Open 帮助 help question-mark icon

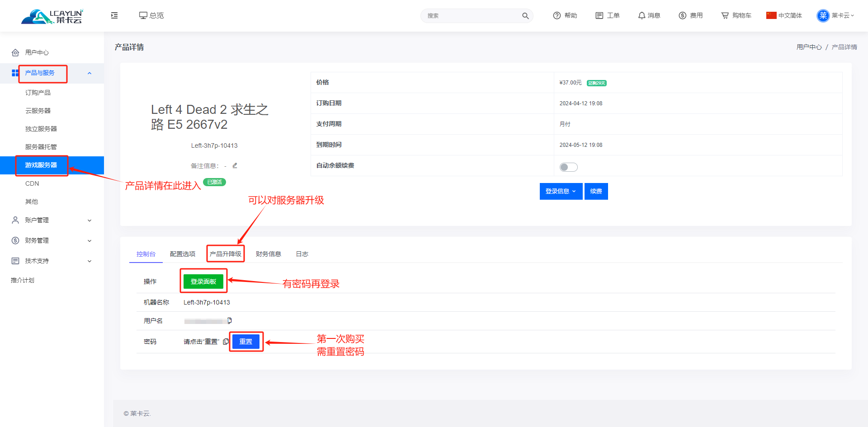(557, 15)
